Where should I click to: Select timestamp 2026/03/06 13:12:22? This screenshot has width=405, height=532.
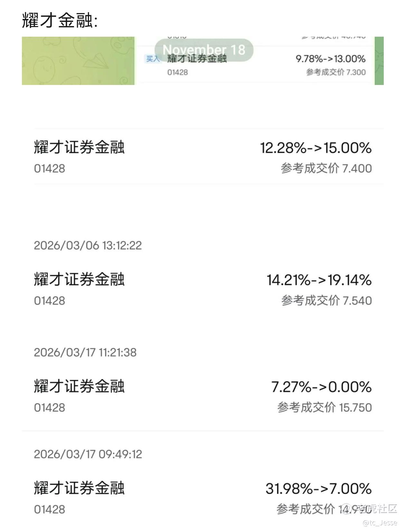(x=88, y=246)
